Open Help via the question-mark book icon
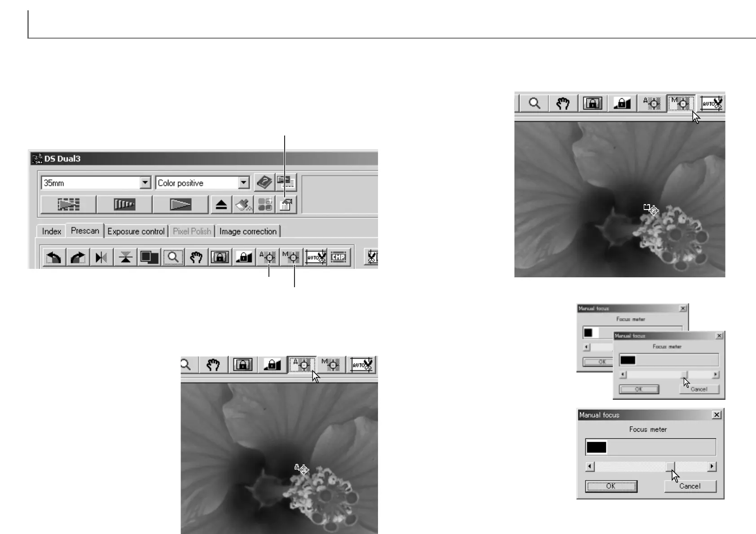Image resolution: width=756 pixels, height=534 pixels. (264, 182)
